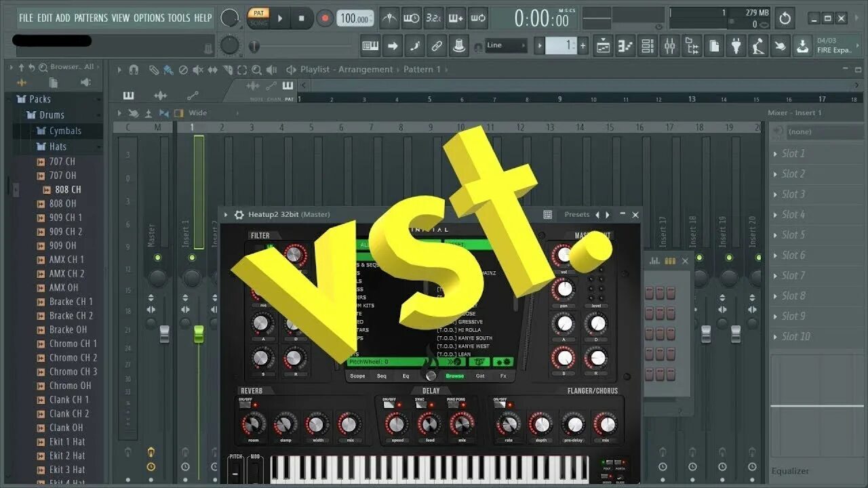Screen dimensions: 868x488
Task: Open the Mixer view icon
Action: coord(670,46)
